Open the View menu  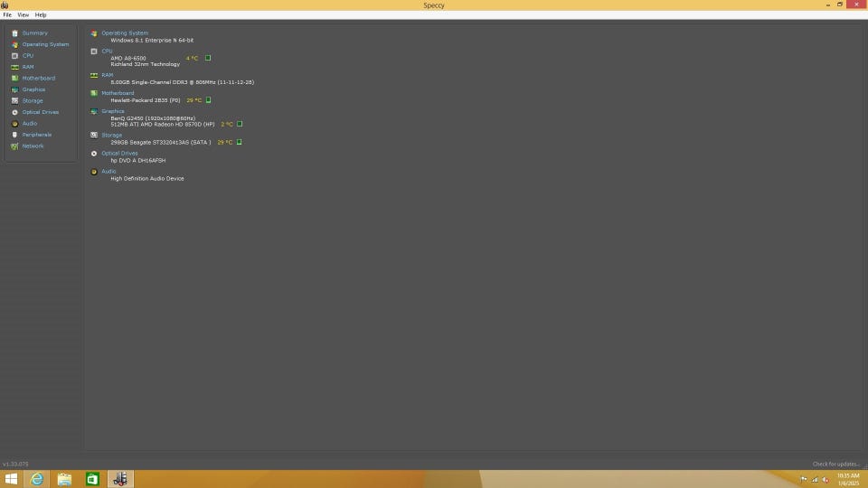click(24, 15)
